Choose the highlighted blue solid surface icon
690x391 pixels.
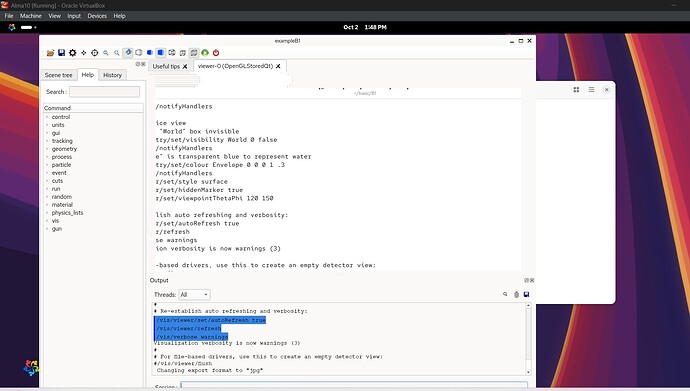(x=161, y=53)
